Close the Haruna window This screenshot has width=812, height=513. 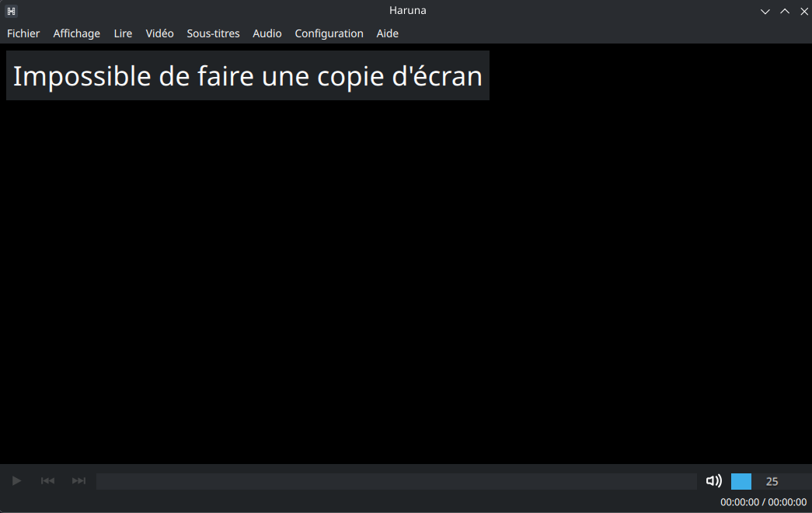tap(804, 11)
